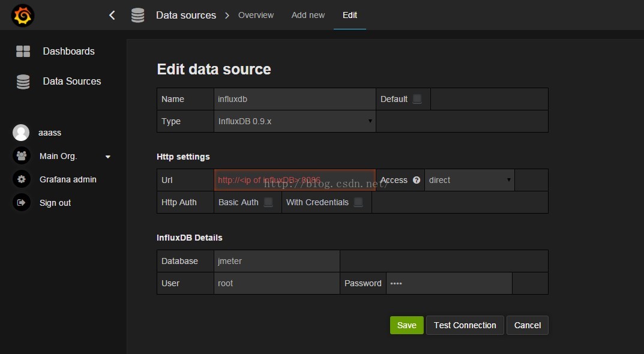644x354 pixels.
Task: Click the Dashboards grid icon in sidebar
Action: pyautogui.click(x=23, y=52)
